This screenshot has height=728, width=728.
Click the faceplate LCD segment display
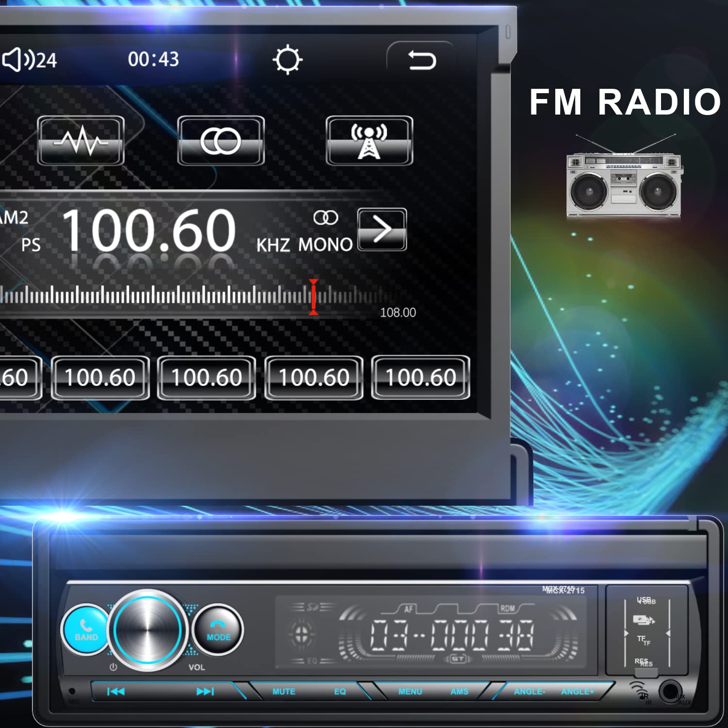(x=431, y=632)
